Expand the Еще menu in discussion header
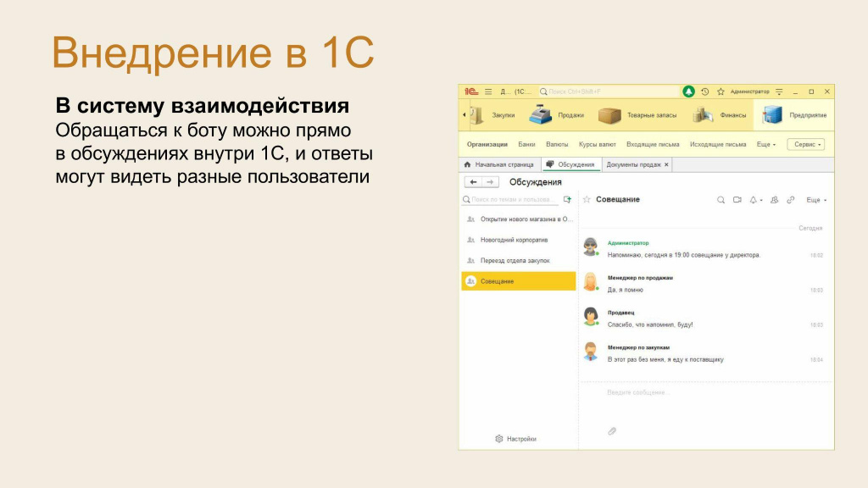Image resolution: width=868 pixels, height=488 pixels. (x=816, y=200)
